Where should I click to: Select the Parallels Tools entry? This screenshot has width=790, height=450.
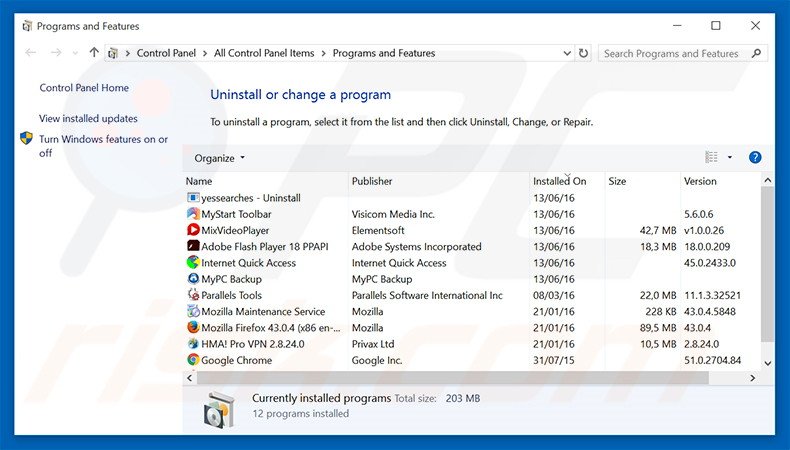[x=231, y=295]
